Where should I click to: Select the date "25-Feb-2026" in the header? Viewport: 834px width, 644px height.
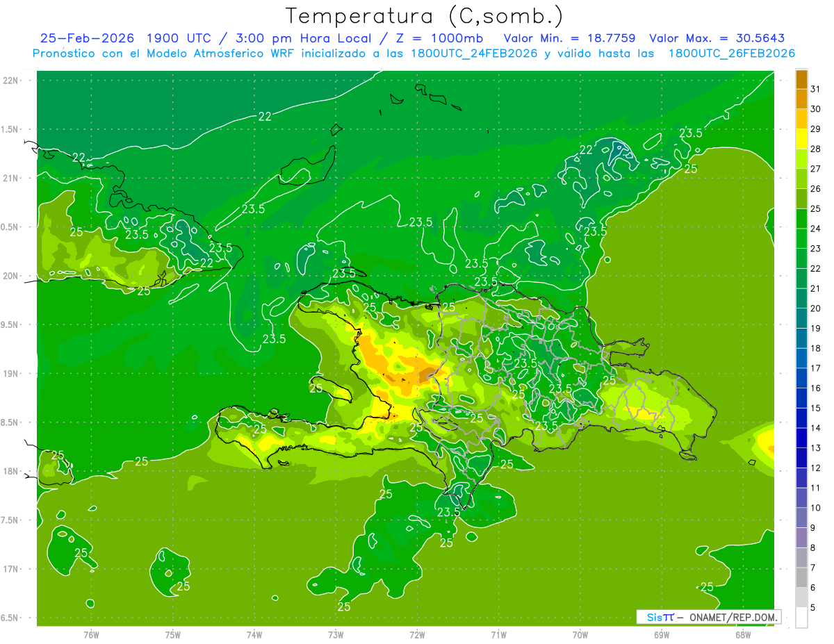(88, 38)
